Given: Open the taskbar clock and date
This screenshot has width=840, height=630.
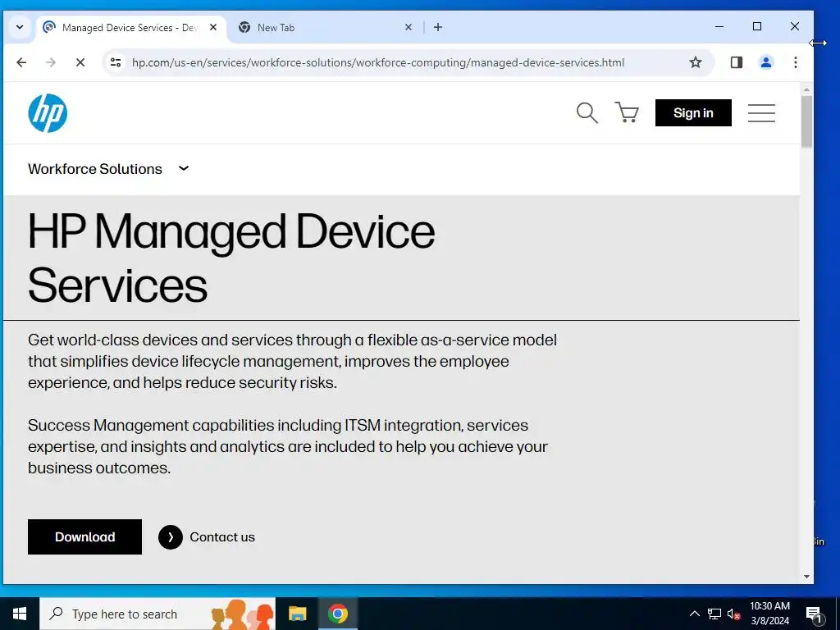Looking at the screenshot, I should coord(769,614).
